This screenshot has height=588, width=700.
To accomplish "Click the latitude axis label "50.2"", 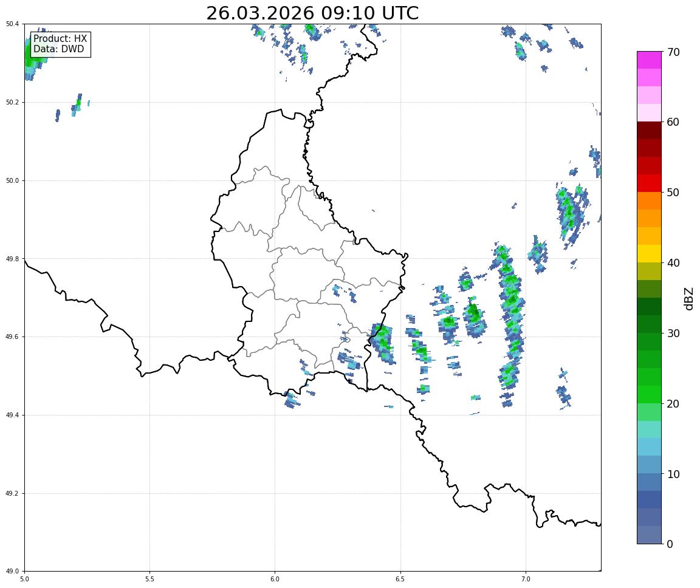I will click(12, 102).
